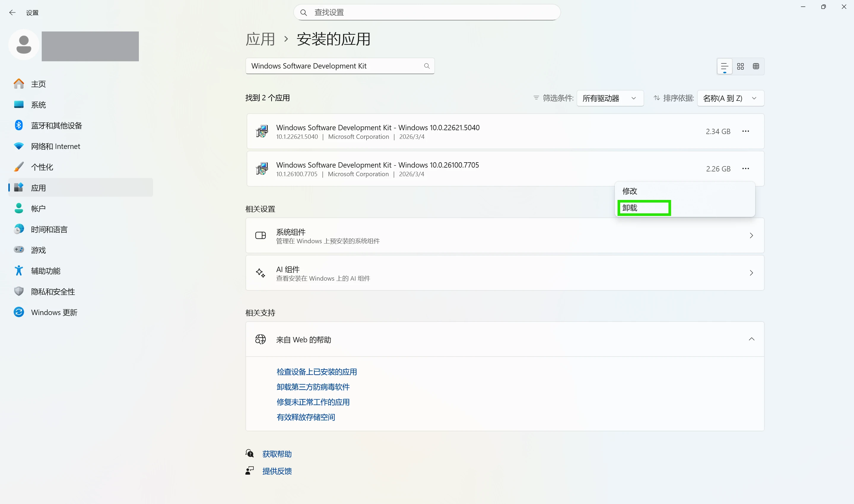Click 找到 2 个应用 text
The height and width of the screenshot is (504, 854).
pos(267,98)
